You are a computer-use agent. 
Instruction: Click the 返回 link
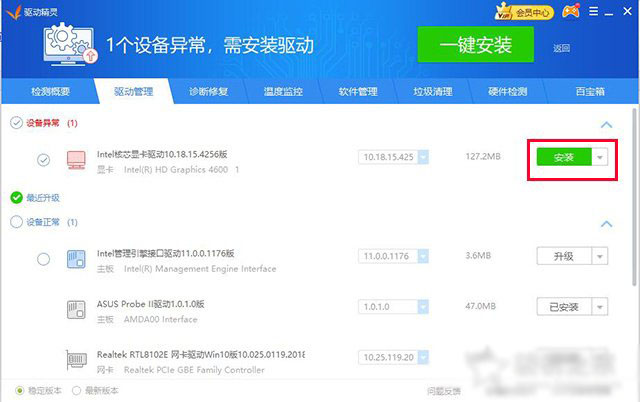(561, 47)
